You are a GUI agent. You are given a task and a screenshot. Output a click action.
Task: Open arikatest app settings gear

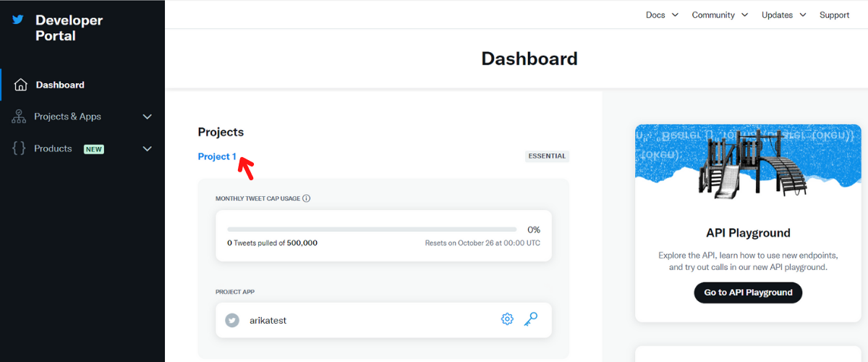click(x=507, y=319)
